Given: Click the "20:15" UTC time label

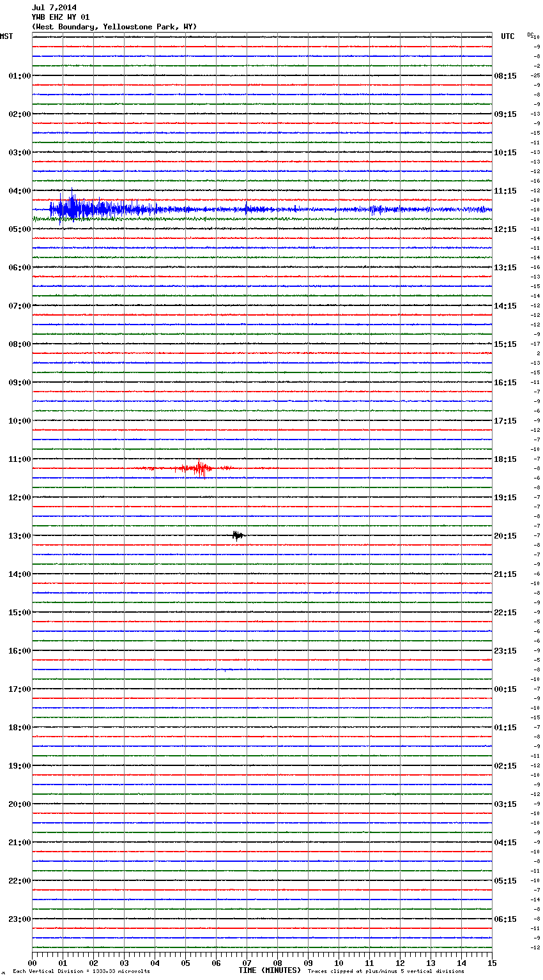Looking at the screenshot, I should point(505,536).
